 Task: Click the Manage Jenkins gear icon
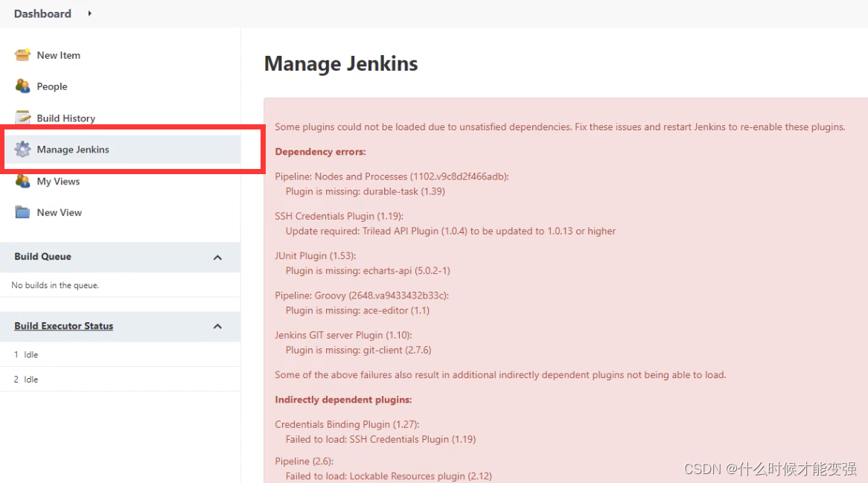point(22,150)
